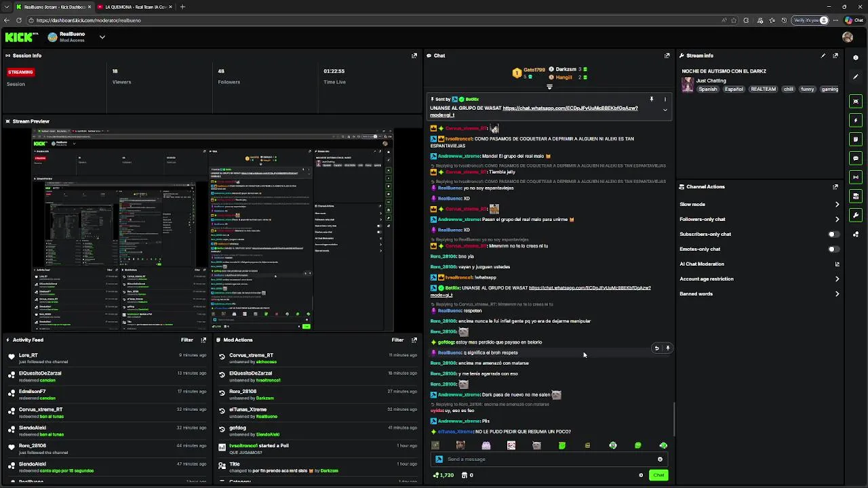This screenshot has height=488, width=868.
Task: Select the purple quick emote
Action: (x=486, y=445)
